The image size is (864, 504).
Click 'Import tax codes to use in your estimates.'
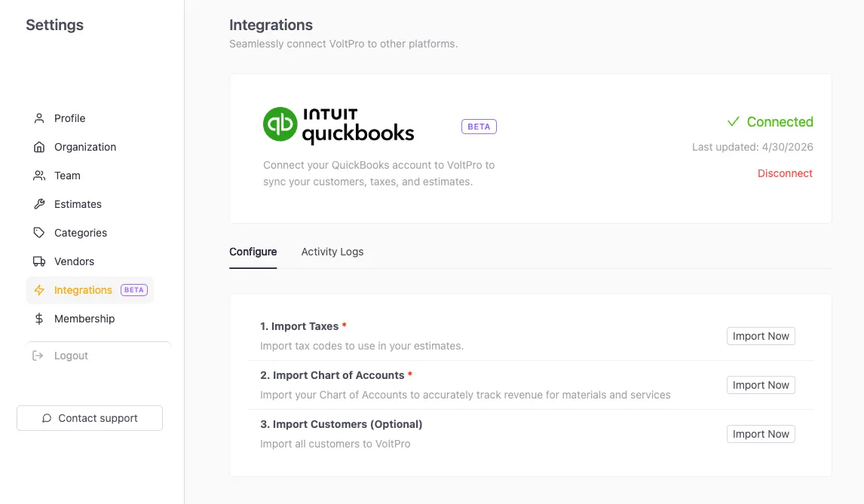click(362, 346)
